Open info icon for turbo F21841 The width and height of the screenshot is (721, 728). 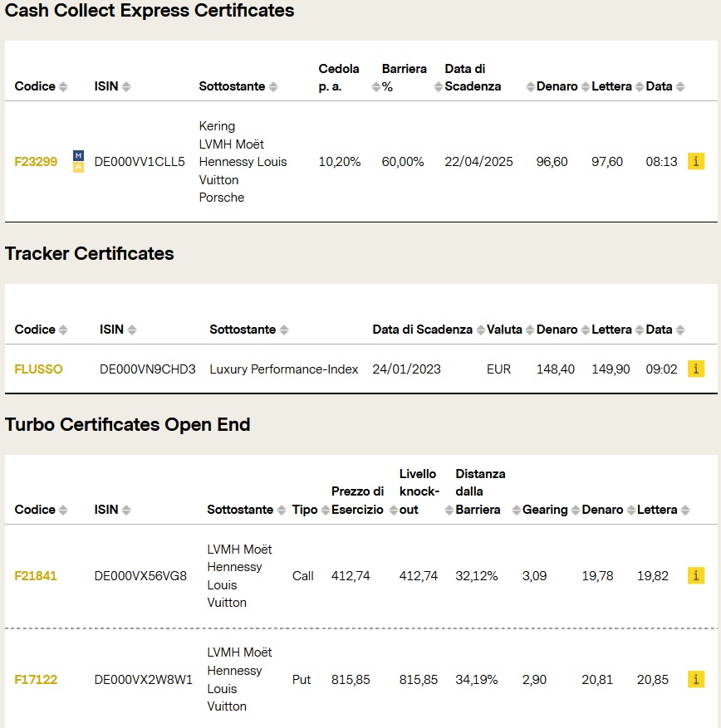coord(695,576)
